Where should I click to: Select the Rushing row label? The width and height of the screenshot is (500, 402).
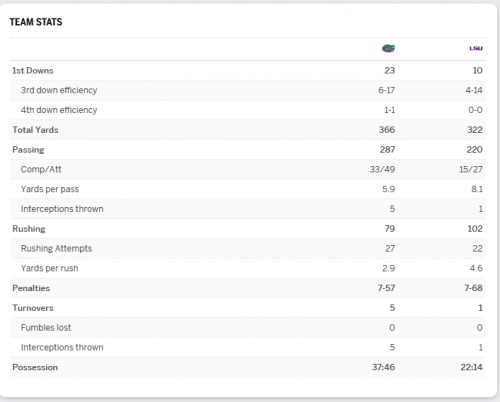[x=29, y=229]
